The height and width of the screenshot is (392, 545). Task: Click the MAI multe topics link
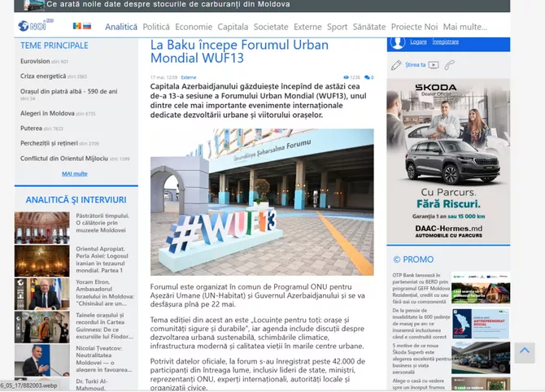click(75, 174)
